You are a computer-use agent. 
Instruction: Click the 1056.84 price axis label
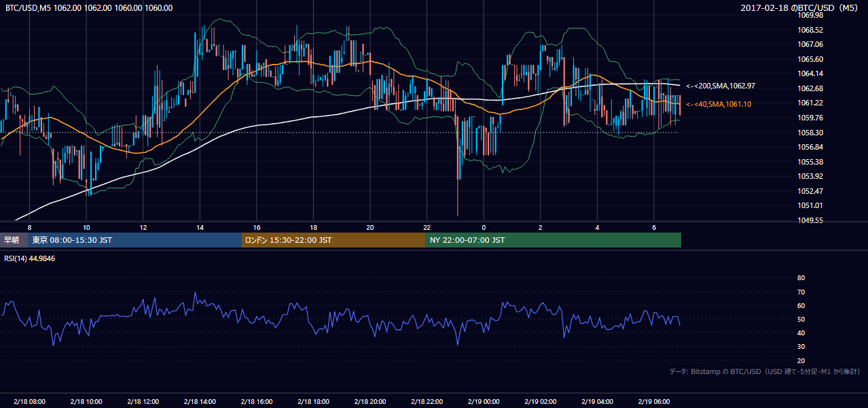[x=811, y=147]
